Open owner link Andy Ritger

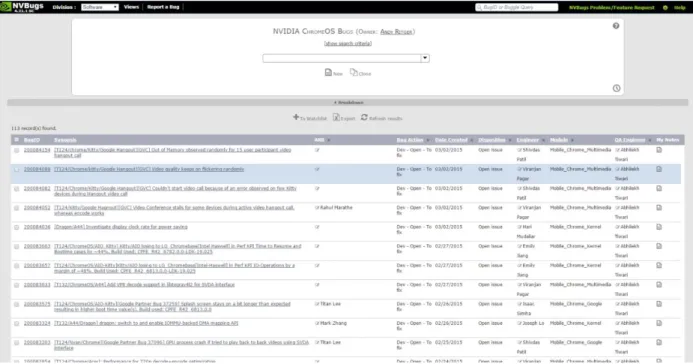coord(396,32)
